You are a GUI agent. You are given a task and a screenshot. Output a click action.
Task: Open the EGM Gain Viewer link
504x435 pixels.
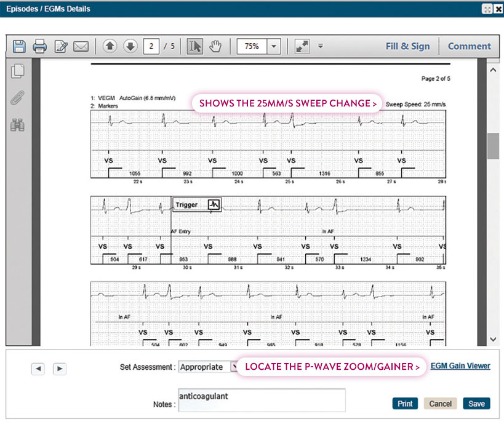pos(460,365)
